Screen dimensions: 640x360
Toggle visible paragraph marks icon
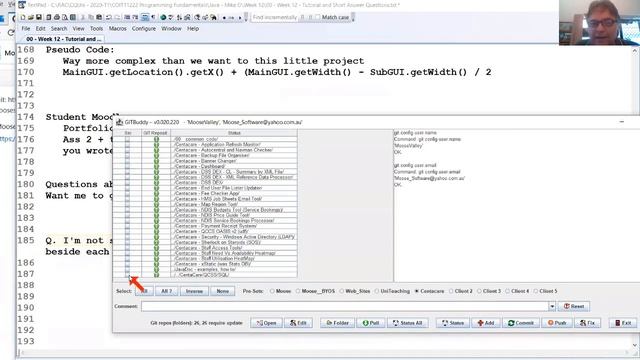click(x=153, y=18)
